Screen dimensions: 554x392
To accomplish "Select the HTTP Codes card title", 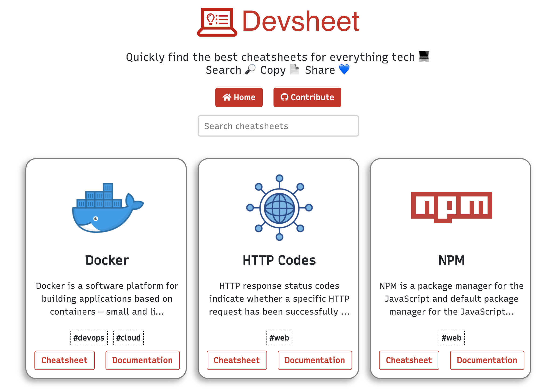I will tap(279, 260).
